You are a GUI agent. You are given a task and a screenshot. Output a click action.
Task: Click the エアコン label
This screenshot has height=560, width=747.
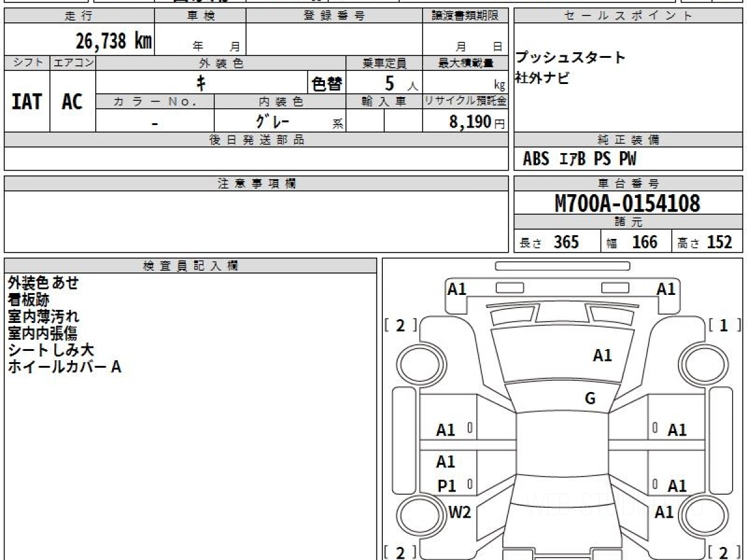(73, 63)
